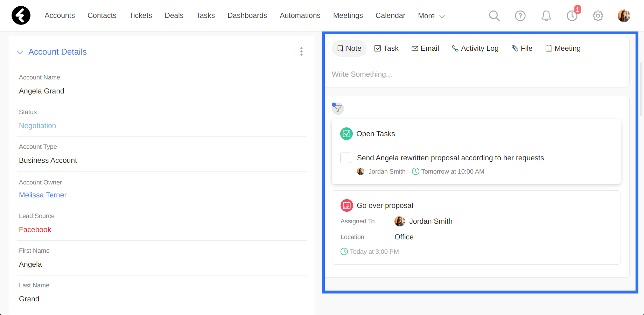
Task: Click the Today at 3:00 PM meeting time
Action: point(374,252)
